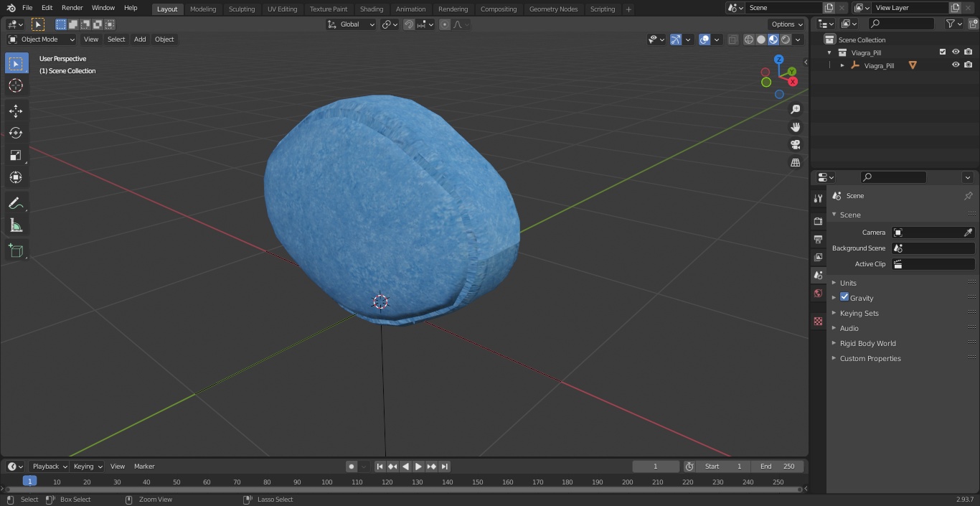Open the View Layer properties tab
This screenshot has height=506, width=980.
(818, 258)
